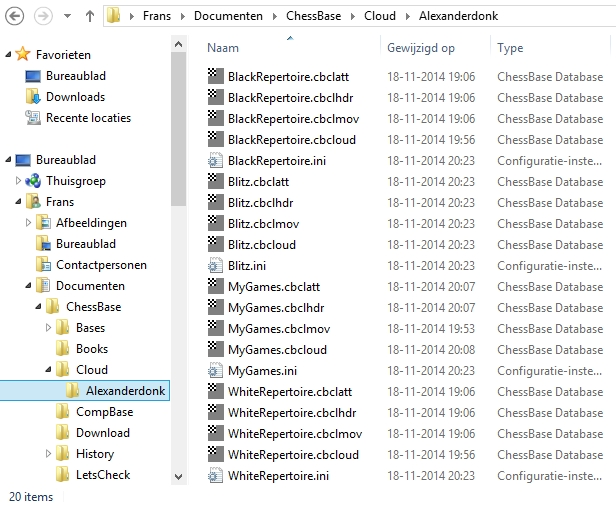This screenshot has height=506, width=616.
Task: Select ChessBase in the address breadcrumb
Action: coord(314,16)
